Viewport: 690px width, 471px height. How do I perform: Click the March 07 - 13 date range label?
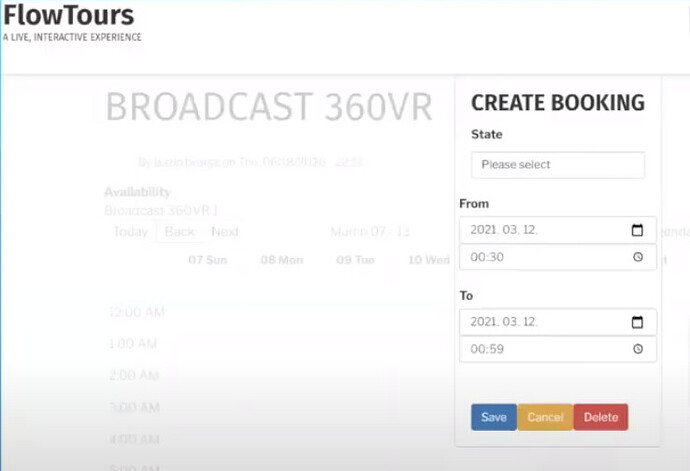point(370,232)
